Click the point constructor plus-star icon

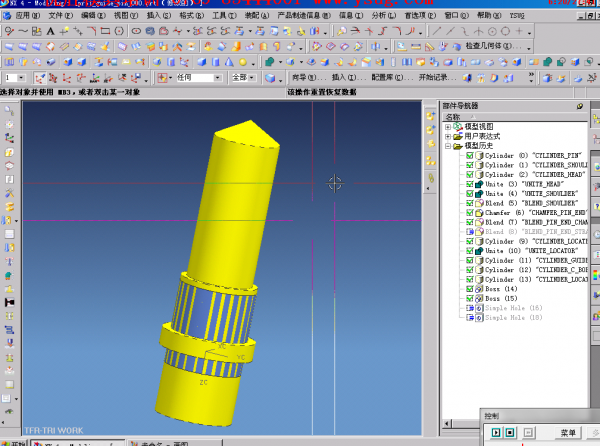coord(64,31)
